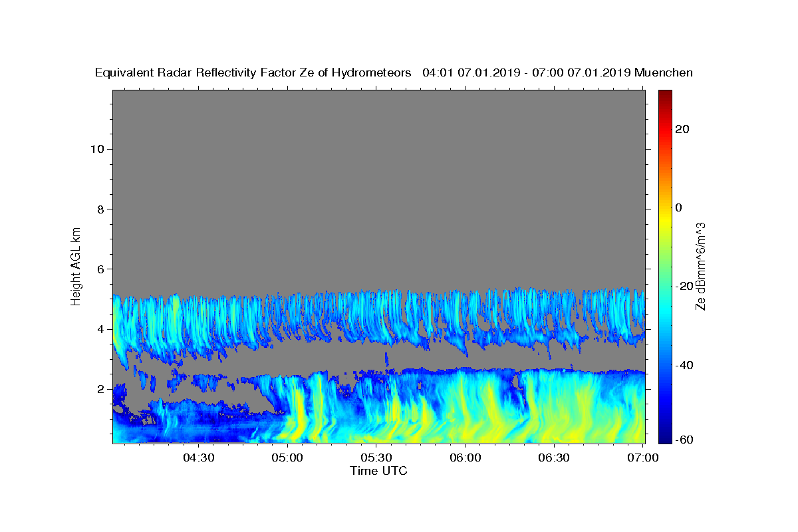Click the 05:30 time tick label
Screen dimensions: 798x532
click(x=376, y=458)
